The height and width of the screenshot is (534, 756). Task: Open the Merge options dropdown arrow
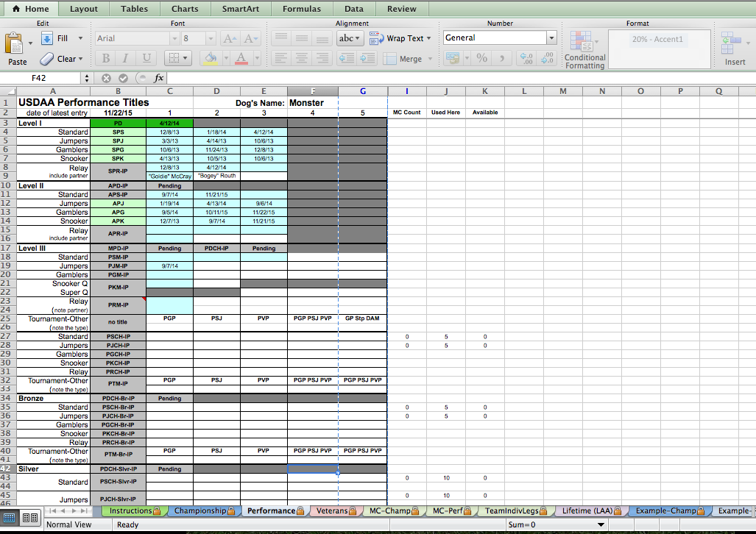click(x=430, y=59)
